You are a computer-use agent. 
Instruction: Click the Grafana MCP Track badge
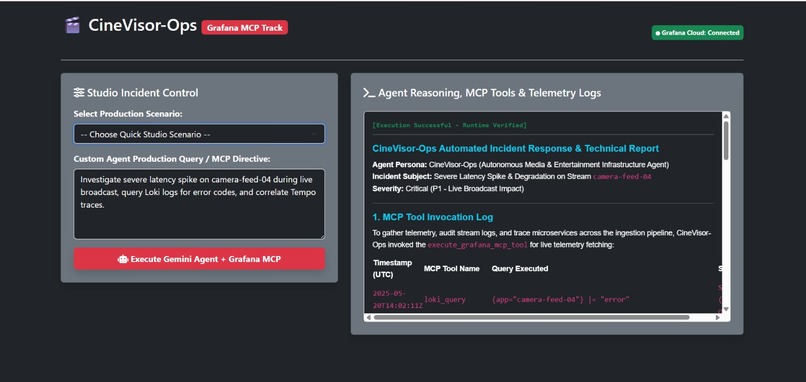pyautogui.click(x=245, y=28)
